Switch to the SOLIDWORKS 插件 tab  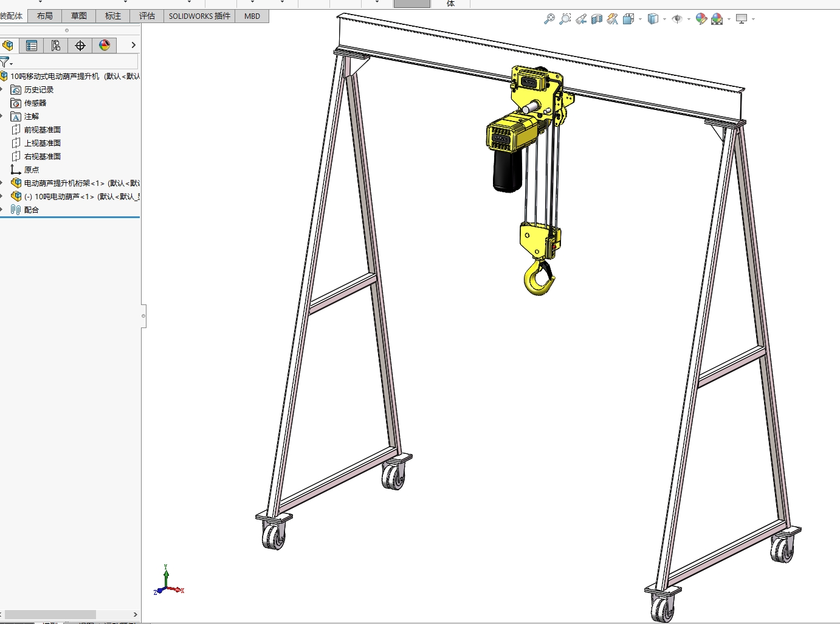[x=200, y=16]
